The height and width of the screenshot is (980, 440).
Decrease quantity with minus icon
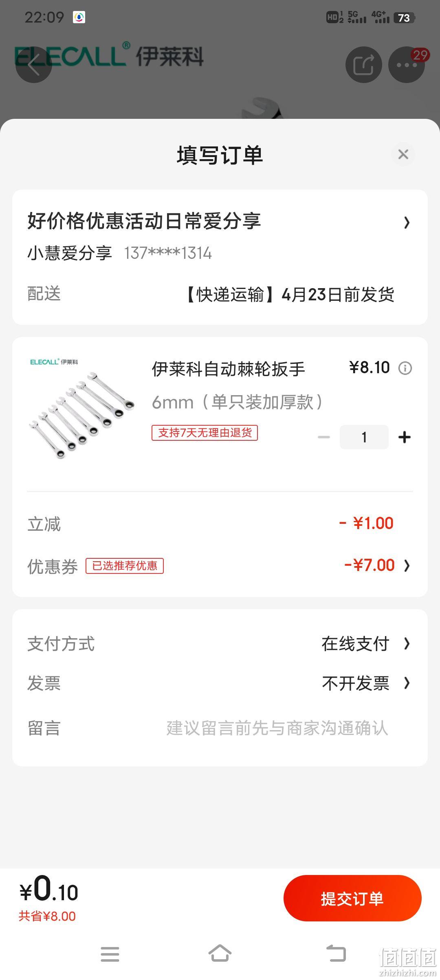point(324,437)
